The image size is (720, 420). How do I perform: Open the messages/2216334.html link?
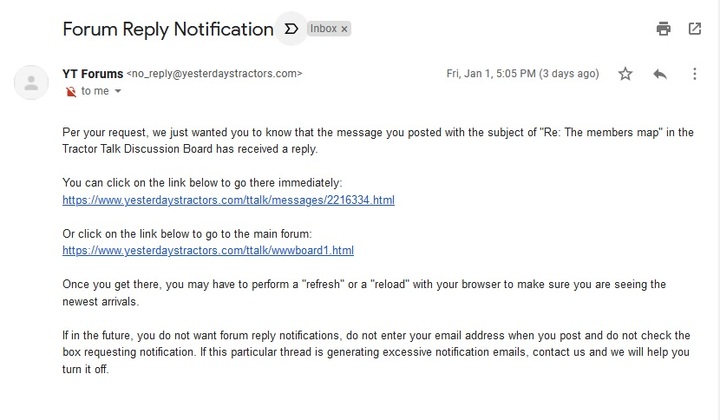coord(228,200)
